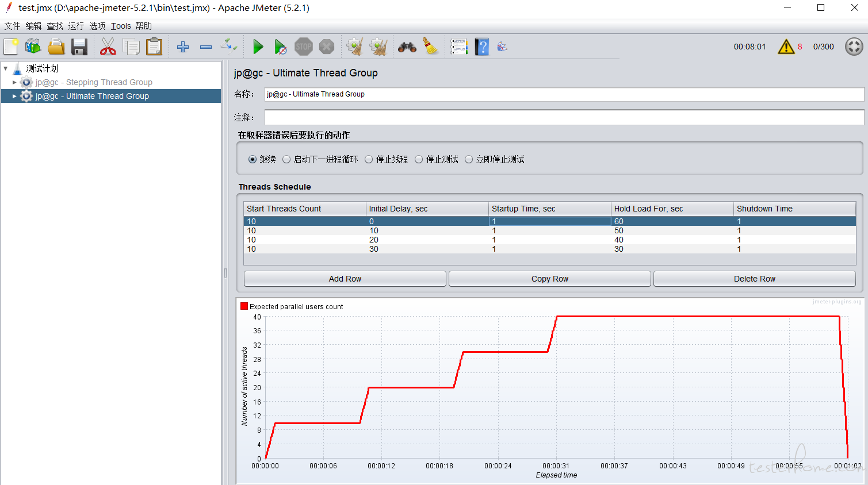Click the Paste clipboard icon
Screen dimensions: 868x485
(154, 47)
